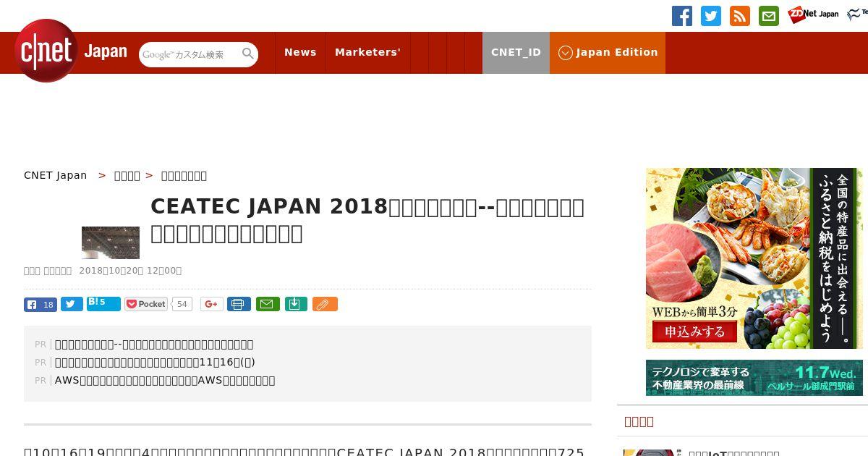
Task: Click the orange clip icon
Action: (325, 304)
